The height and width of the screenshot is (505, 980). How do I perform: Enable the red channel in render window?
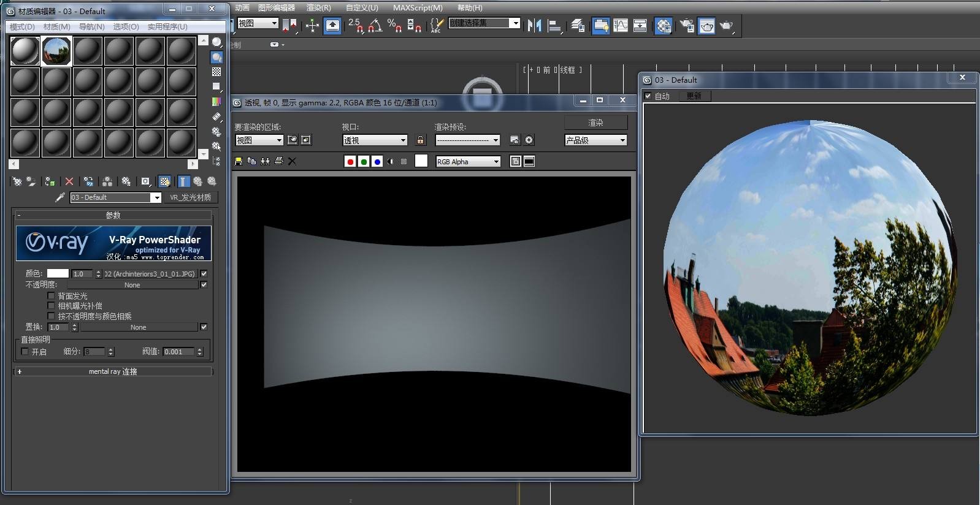point(350,162)
